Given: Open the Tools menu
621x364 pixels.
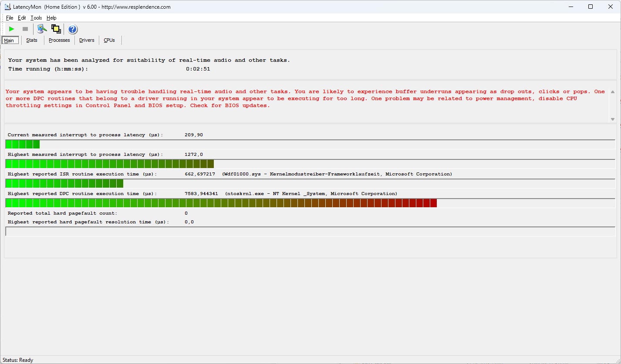Looking at the screenshot, I should click(x=36, y=18).
